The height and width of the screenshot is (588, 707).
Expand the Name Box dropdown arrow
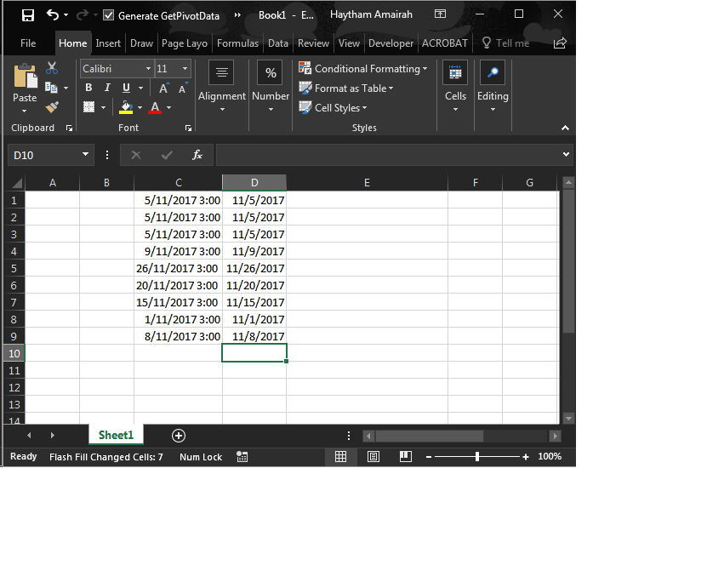coord(85,155)
